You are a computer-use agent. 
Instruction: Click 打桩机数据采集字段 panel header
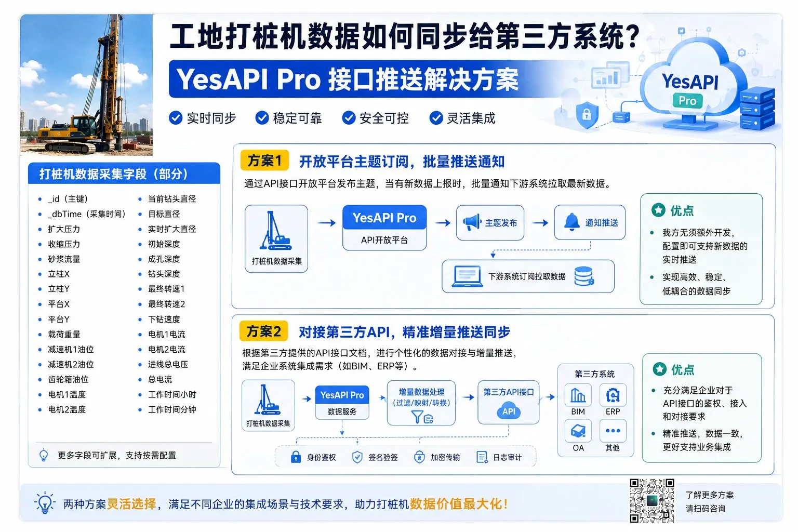coord(124,174)
